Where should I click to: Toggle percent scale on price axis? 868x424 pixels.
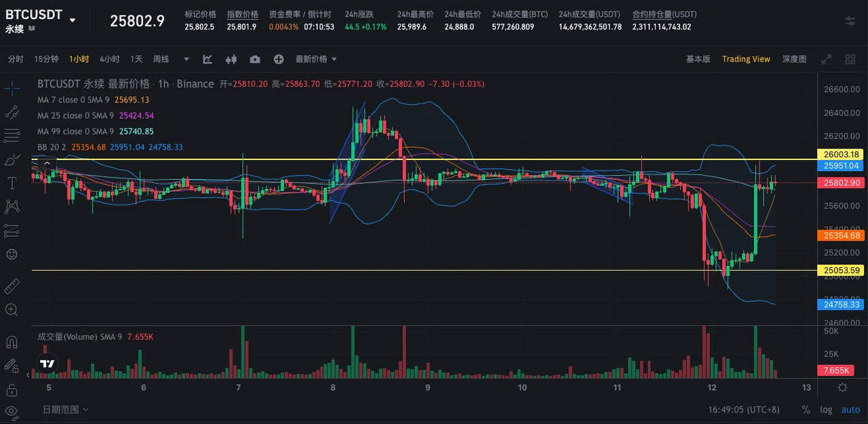806,410
